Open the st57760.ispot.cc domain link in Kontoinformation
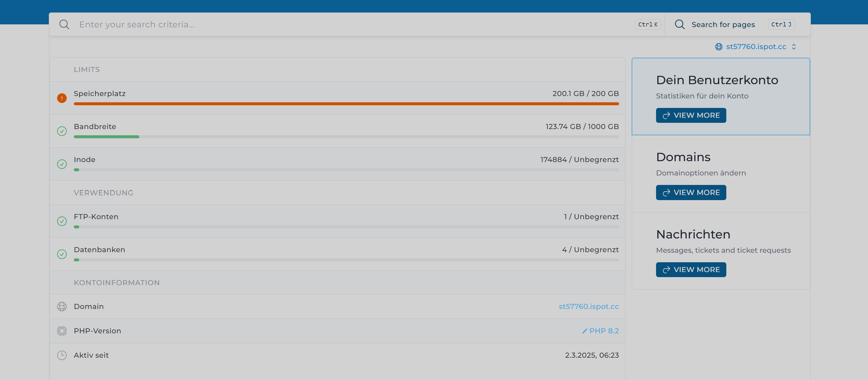Image resolution: width=868 pixels, height=380 pixels. 589,307
